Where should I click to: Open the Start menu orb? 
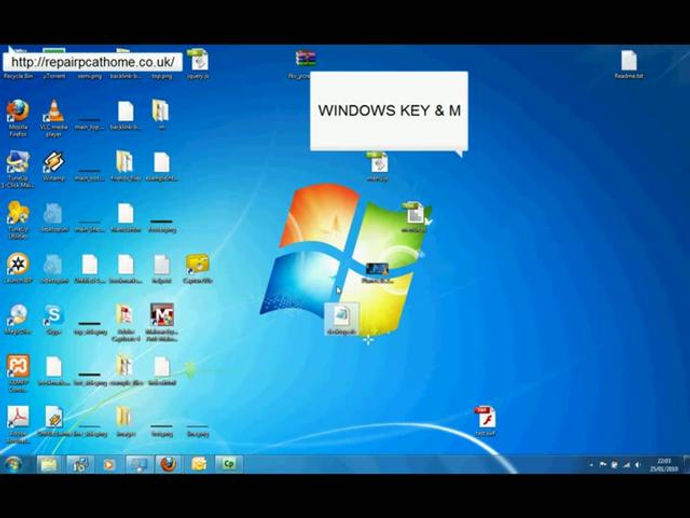pos(13,464)
